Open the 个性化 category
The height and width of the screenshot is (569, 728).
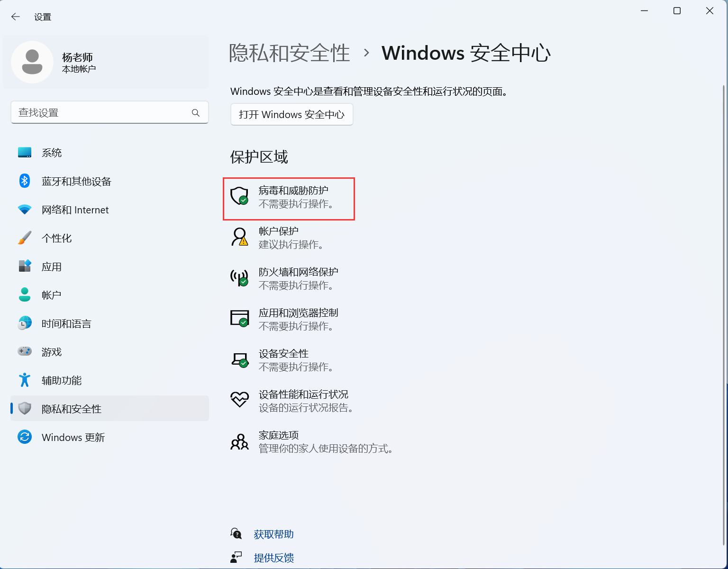109,238
